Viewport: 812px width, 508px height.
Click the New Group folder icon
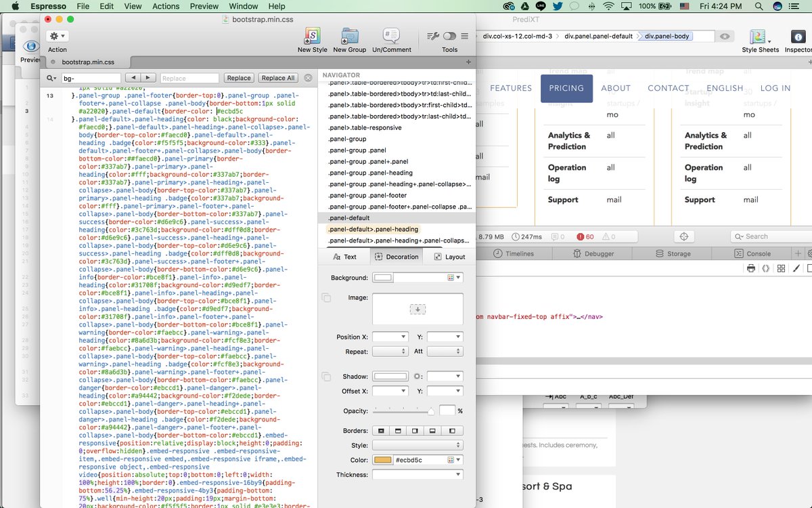point(350,36)
